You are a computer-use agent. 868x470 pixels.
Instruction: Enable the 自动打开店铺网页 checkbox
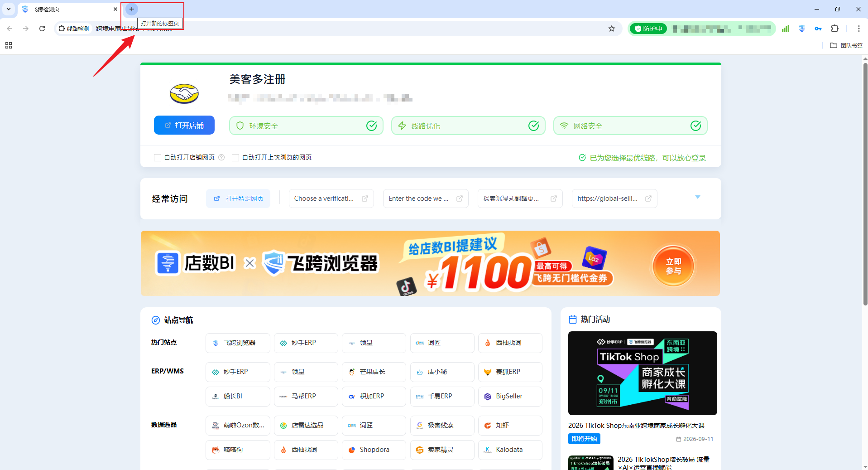(x=158, y=157)
